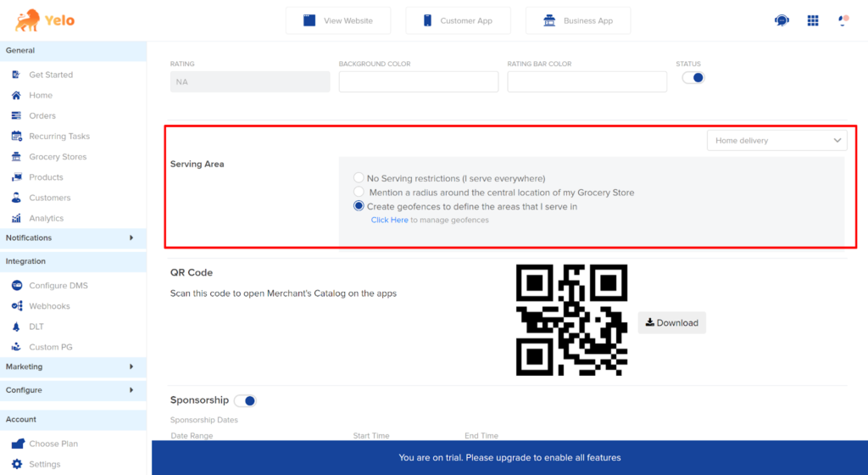868x475 pixels.
Task: Click the Background Color field
Action: (x=419, y=81)
